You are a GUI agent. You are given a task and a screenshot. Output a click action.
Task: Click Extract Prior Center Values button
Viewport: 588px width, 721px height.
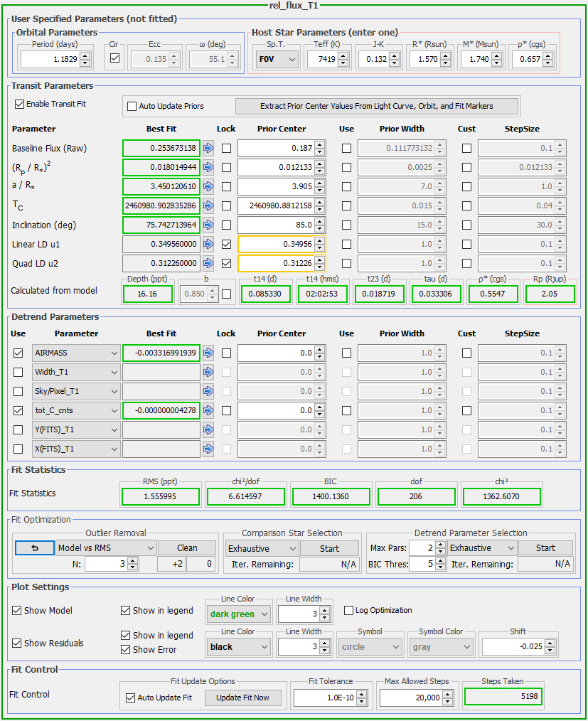coord(377,106)
